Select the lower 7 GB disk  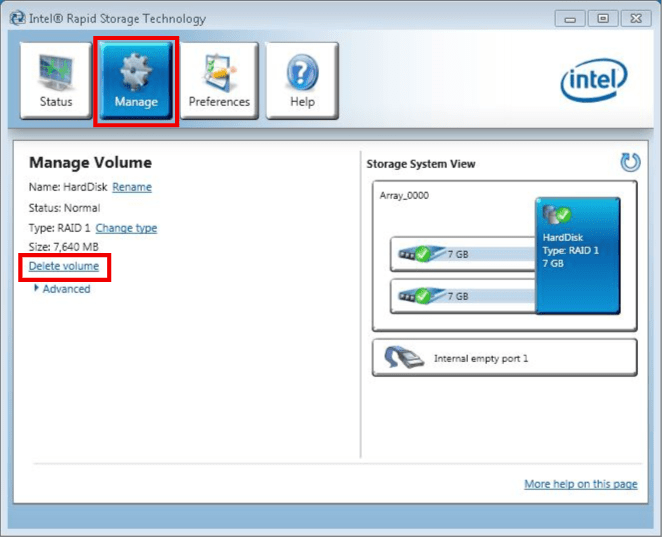(x=463, y=296)
